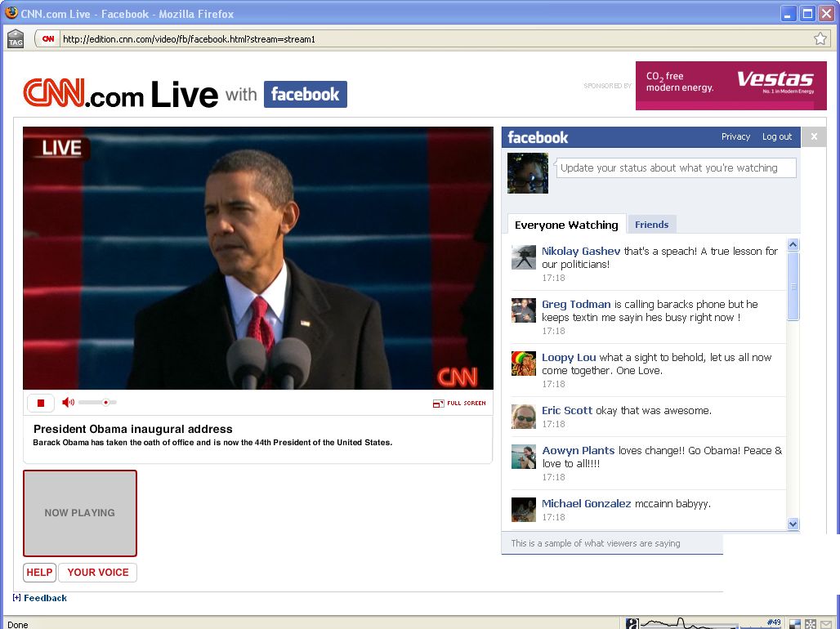840x629 pixels.
Task: Click the CNN site favicon in the address bar
Action: [48, 39]
